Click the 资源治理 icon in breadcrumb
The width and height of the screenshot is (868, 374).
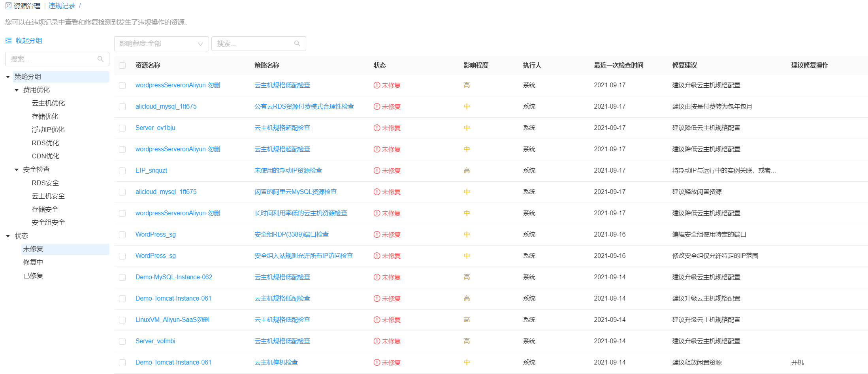tap(8, 6)
